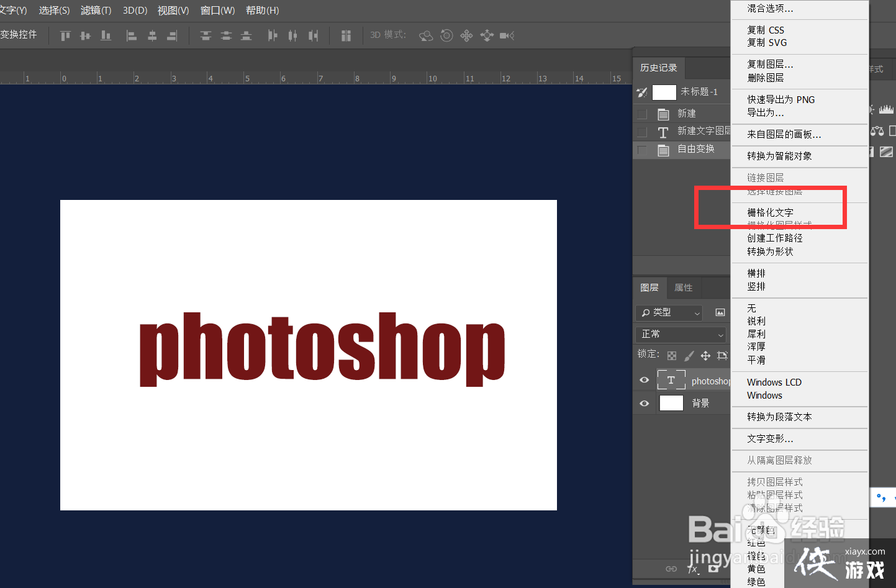Open the 3D(D) menu

pyautogui.click(x=135, y=11)
